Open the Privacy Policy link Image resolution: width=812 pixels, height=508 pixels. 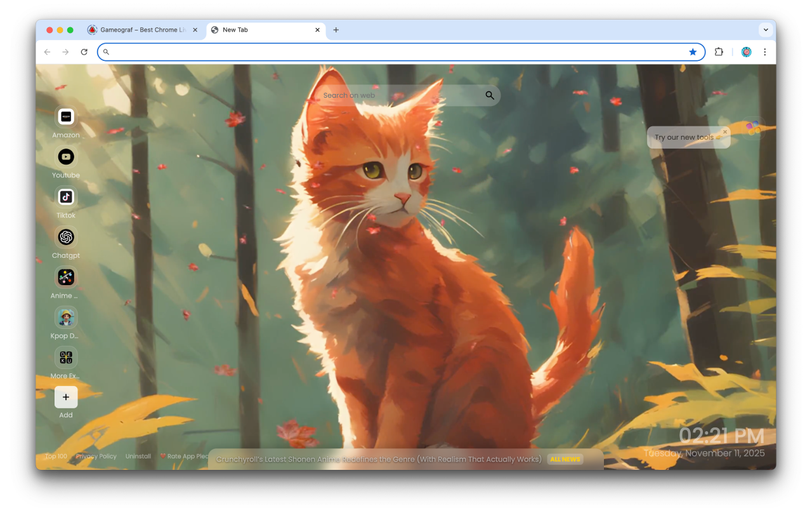(96, 457)
